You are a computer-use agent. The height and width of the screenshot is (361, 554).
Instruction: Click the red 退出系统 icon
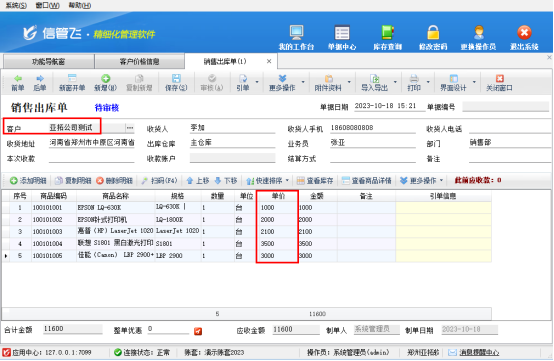pos(524,32)
